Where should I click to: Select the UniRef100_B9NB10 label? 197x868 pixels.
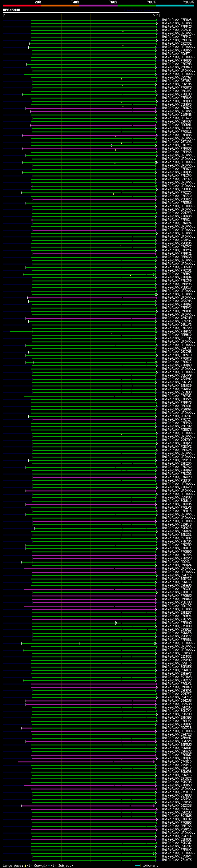pyautogui.click(x=176, y=501)
